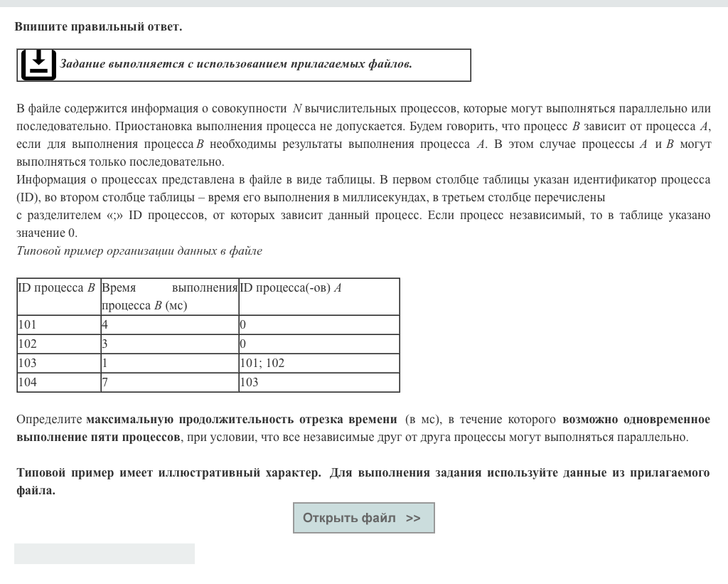Click table cell with ID 104

coord(58,382)
